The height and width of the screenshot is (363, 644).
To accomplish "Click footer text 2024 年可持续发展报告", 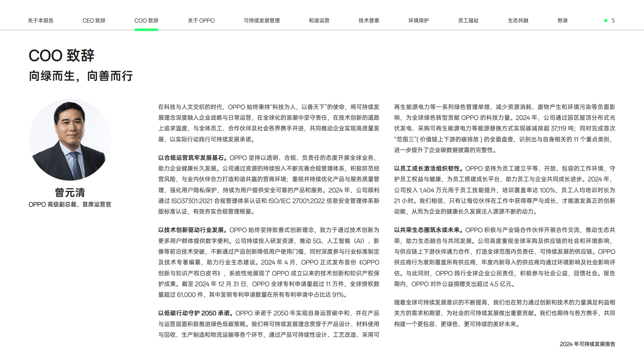I will click(x=587, y=344).
